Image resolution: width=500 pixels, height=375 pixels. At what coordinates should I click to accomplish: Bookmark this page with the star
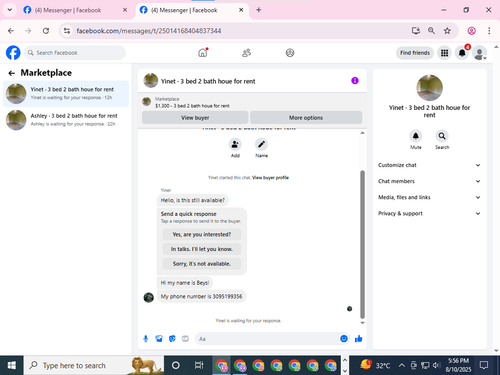pyautogui.click(x=447, y=31)
